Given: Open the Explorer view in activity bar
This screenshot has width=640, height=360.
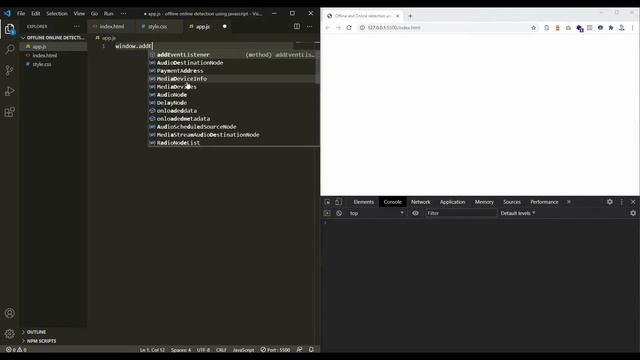Looking at the screenshot, I should (9, 29).
